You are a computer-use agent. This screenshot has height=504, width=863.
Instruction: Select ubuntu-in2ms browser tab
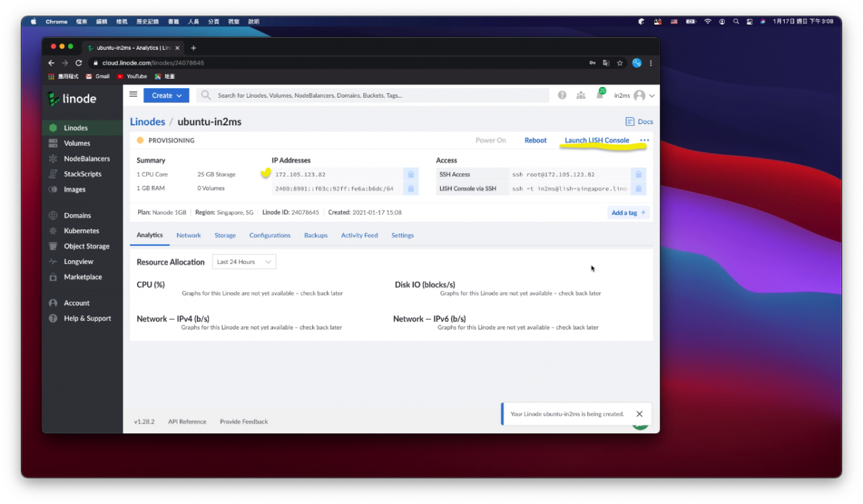point(133,48)
